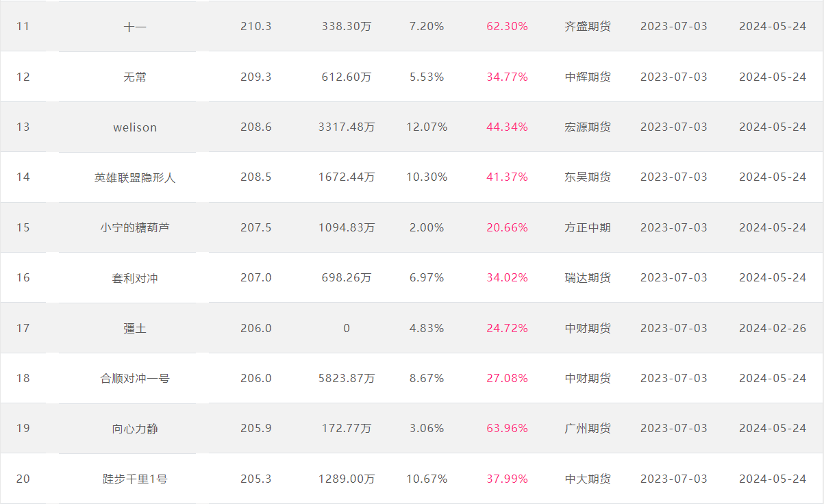
Task: Click the 小宁的糖葫芦 trader name
Action: pyautogui.click(x=135, y=227)
